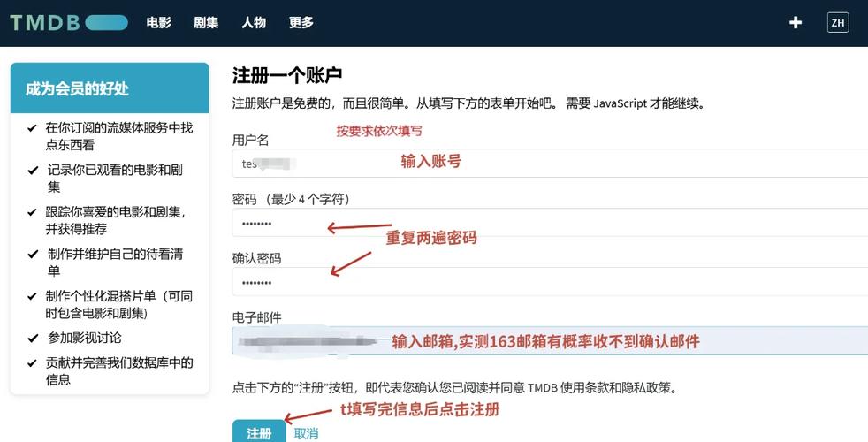Click benefit text 跟踪你喜爱的电影和剧集
This screenshot has height=442, width=868.
(x=116, y=220)
